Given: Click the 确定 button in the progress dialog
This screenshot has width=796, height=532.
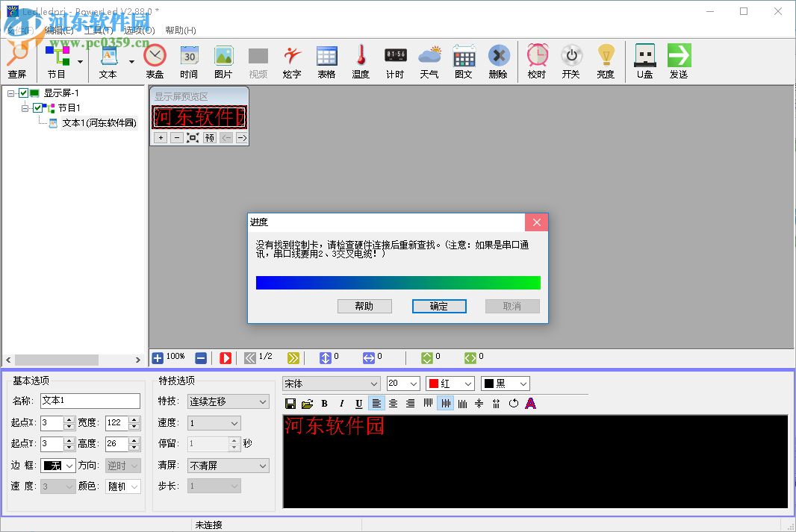Looking at the screenshot, I should [x=439, y=306].
